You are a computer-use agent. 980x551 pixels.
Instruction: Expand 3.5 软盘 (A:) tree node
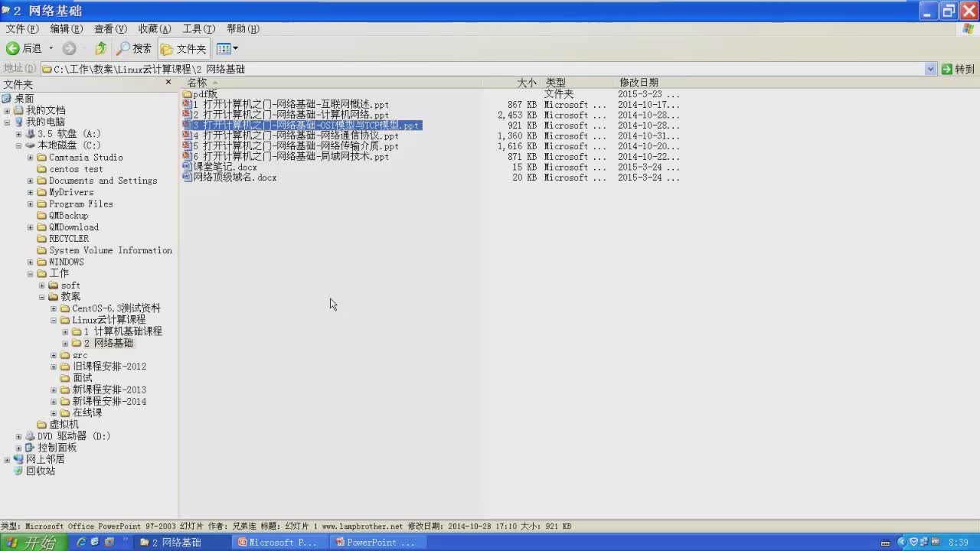[x=18, y=134]
